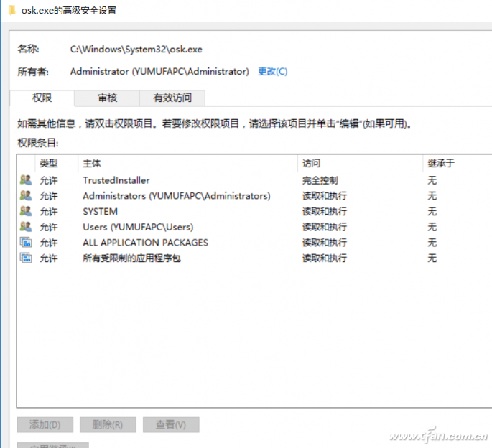Click the user group icon beside Administrators entry
The height and width of the screenshot is (448, 492).
click(x=26, y=195)
